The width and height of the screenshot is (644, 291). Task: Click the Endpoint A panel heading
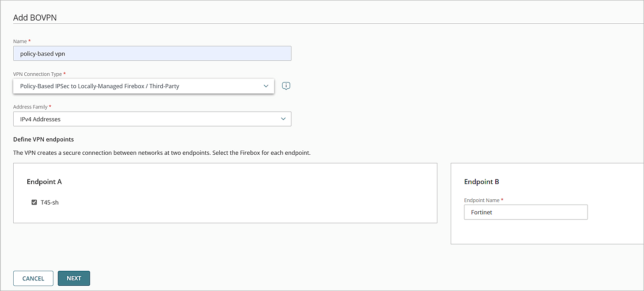[44, 182]
